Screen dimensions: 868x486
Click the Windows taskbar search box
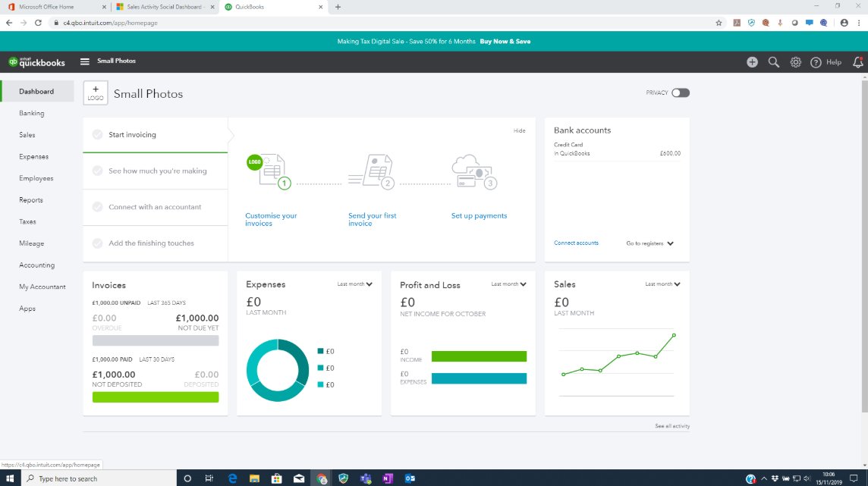[x=99, y=478]
